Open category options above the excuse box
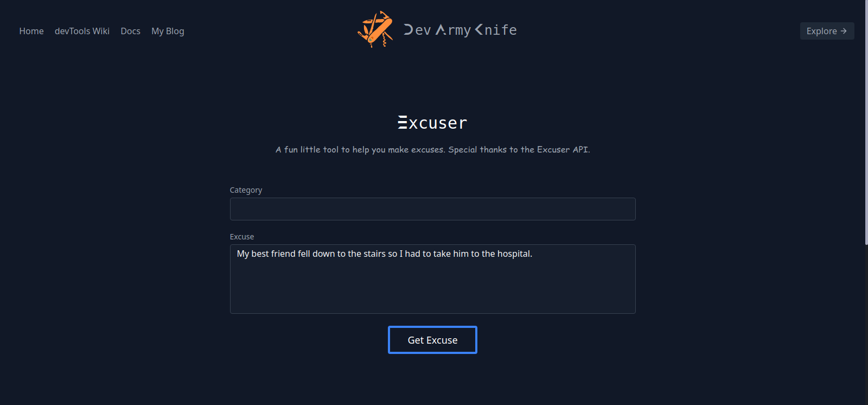The height and width of the screenshot is (405, 868). pos(432,209)
